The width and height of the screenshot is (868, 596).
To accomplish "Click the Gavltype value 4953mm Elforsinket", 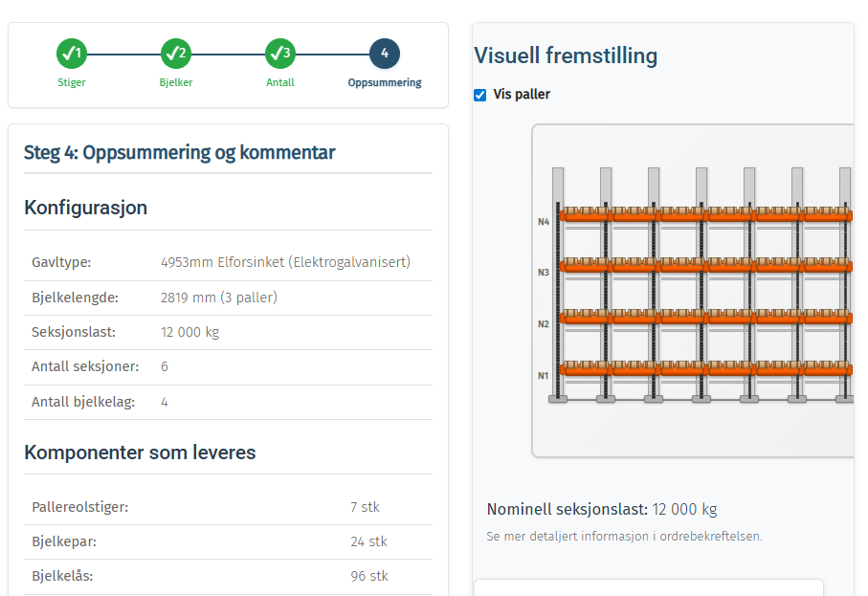I will (285, 262).
